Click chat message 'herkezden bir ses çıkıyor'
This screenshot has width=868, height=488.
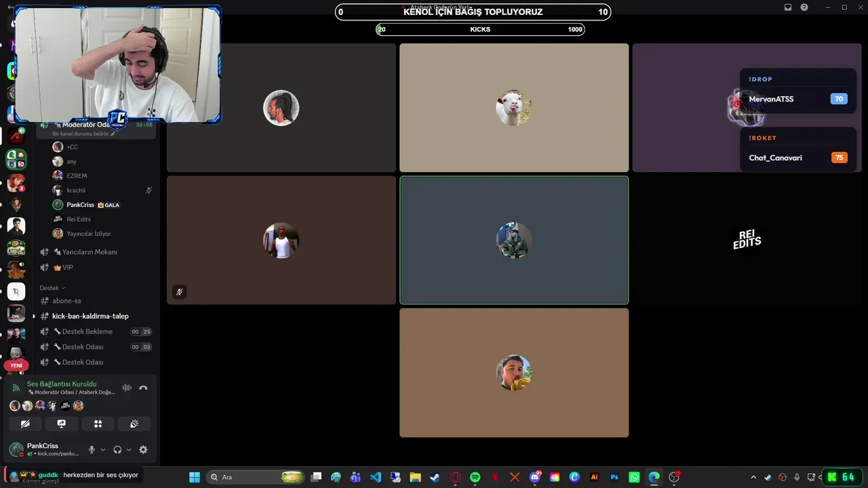point(100,475)
